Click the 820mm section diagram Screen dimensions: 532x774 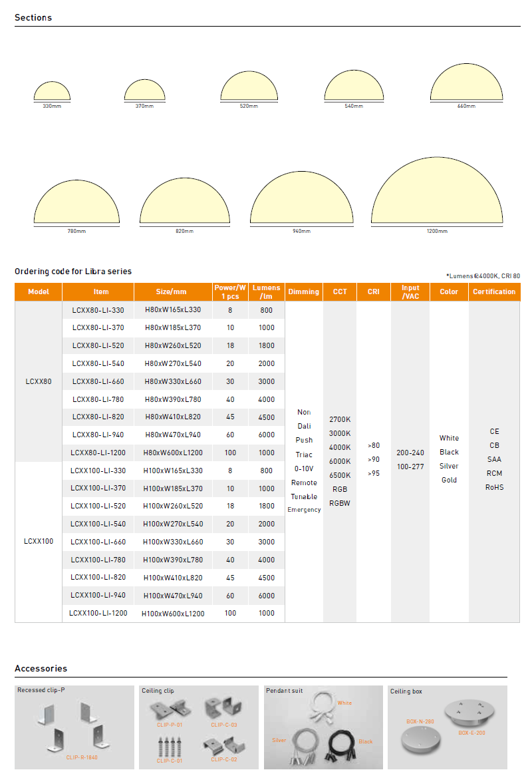click(x=185, y=202)
